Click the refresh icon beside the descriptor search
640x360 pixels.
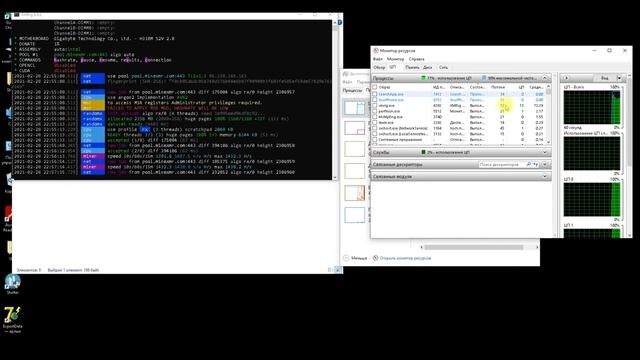pos(536,164)
